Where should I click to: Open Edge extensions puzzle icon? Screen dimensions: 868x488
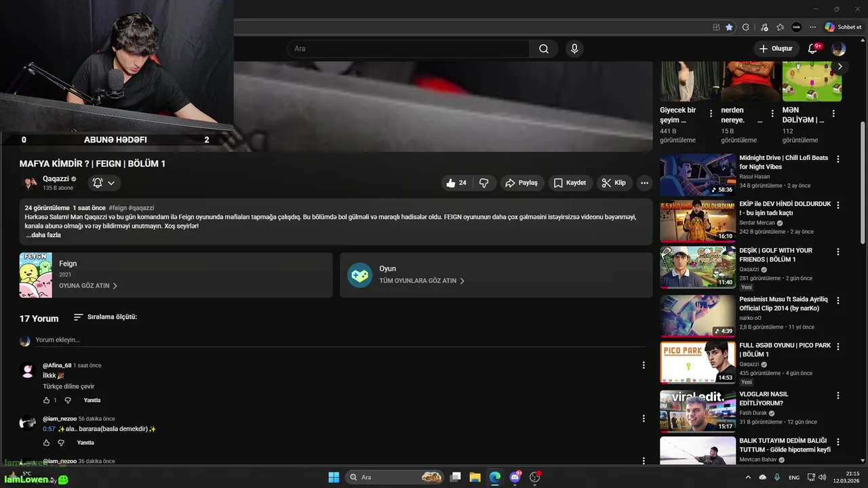746,27
